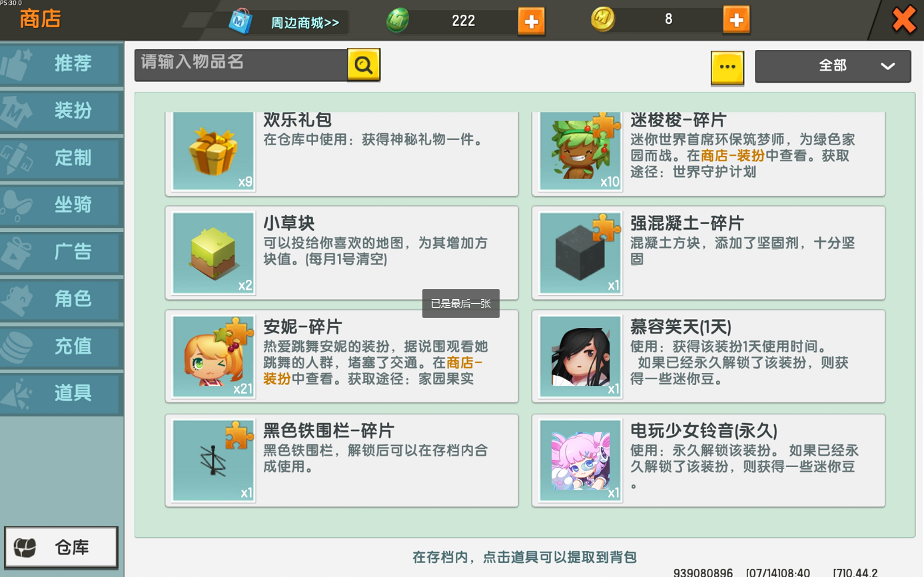Select the 小草块 grass block icon
Image resolution: width=924 pixels, height=577 pixels.
[x=214, y=253]
